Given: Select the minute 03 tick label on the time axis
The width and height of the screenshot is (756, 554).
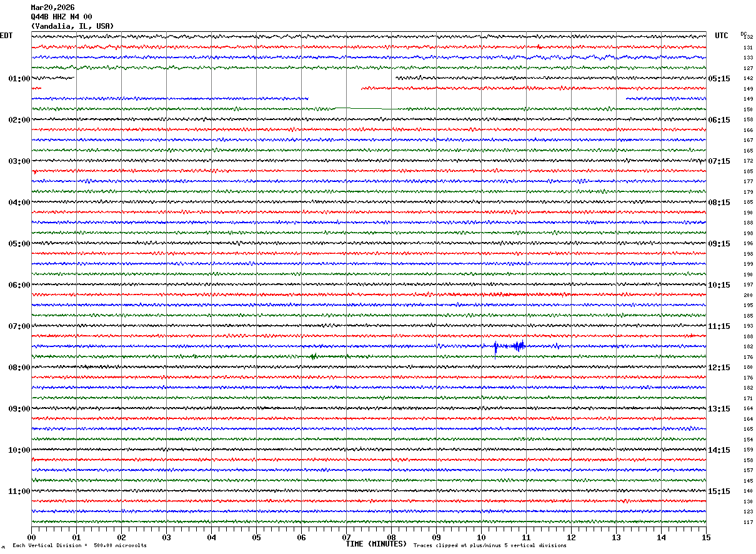Looking at the screenshot, I should coord(166,538).
